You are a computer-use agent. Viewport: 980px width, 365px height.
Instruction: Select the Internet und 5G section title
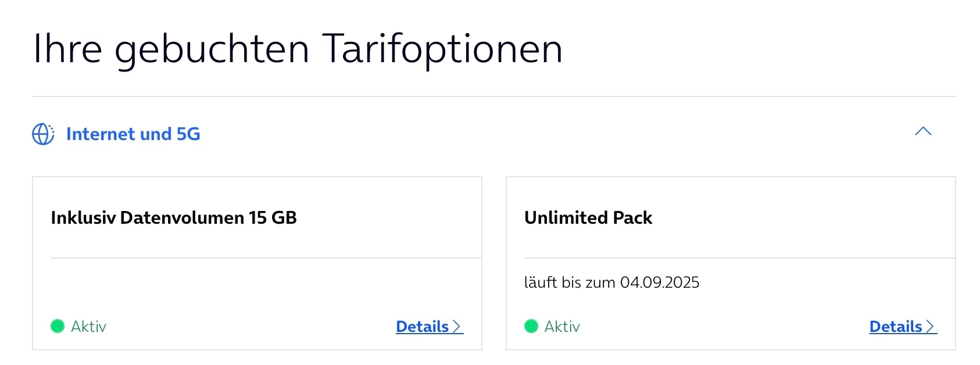click(133, 134)
